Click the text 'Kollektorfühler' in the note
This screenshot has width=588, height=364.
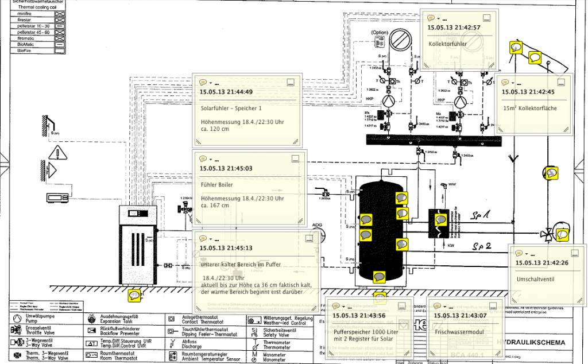(x=447, y=44)
